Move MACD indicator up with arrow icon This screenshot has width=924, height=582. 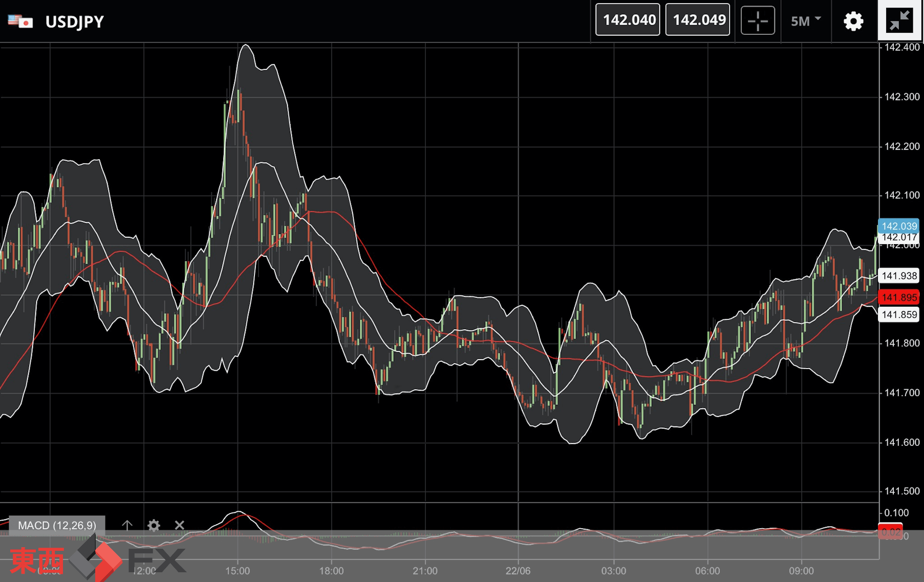point(127,525)
